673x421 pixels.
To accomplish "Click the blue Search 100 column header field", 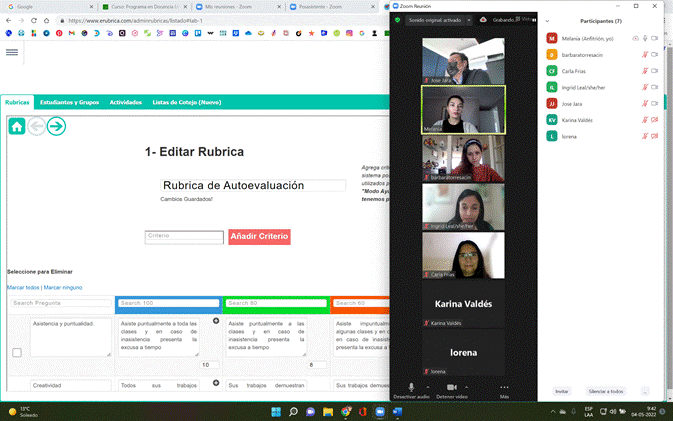I will 167,303.
